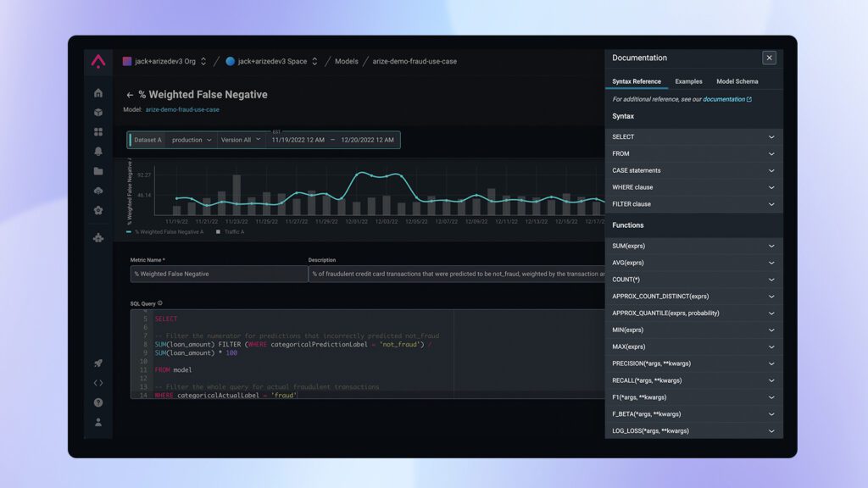Open the help question mark icon
Screen dimensions: 868x488
[x=98, y=402]
